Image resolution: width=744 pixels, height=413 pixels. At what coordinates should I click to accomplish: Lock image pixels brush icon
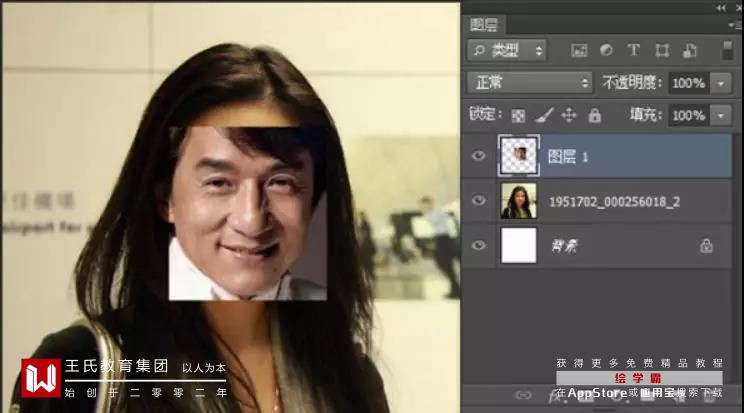544,115
